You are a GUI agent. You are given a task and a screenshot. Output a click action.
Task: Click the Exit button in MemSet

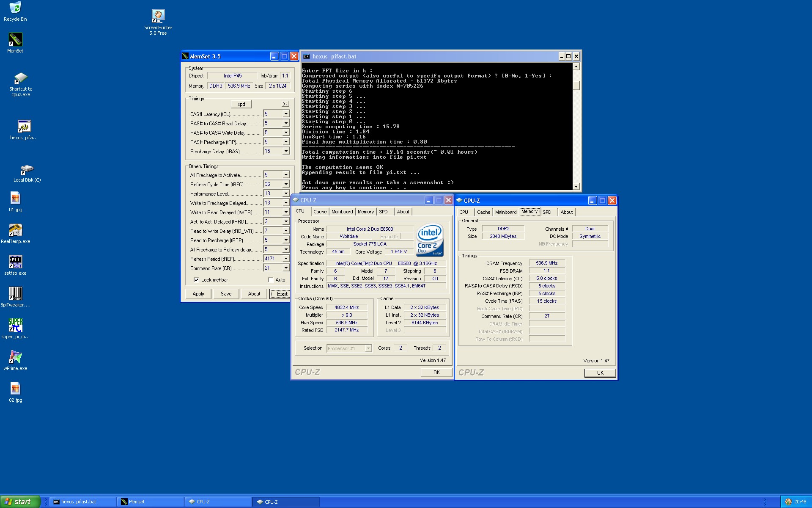(x=280, y=294)
